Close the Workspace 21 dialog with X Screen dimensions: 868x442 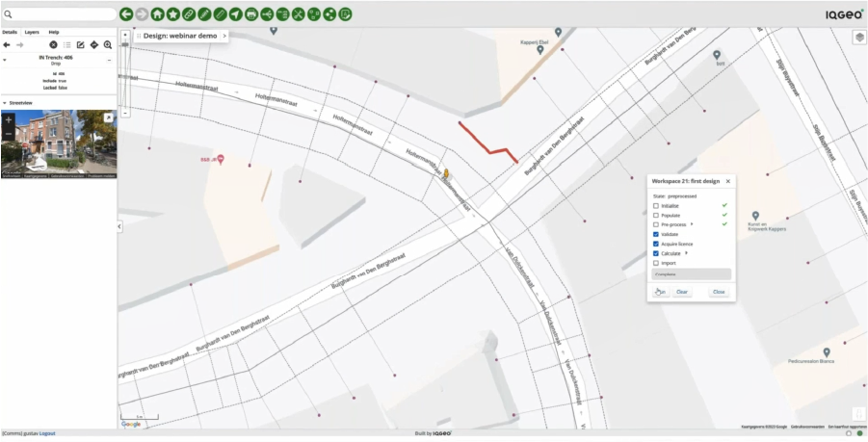tap(728, 181)
